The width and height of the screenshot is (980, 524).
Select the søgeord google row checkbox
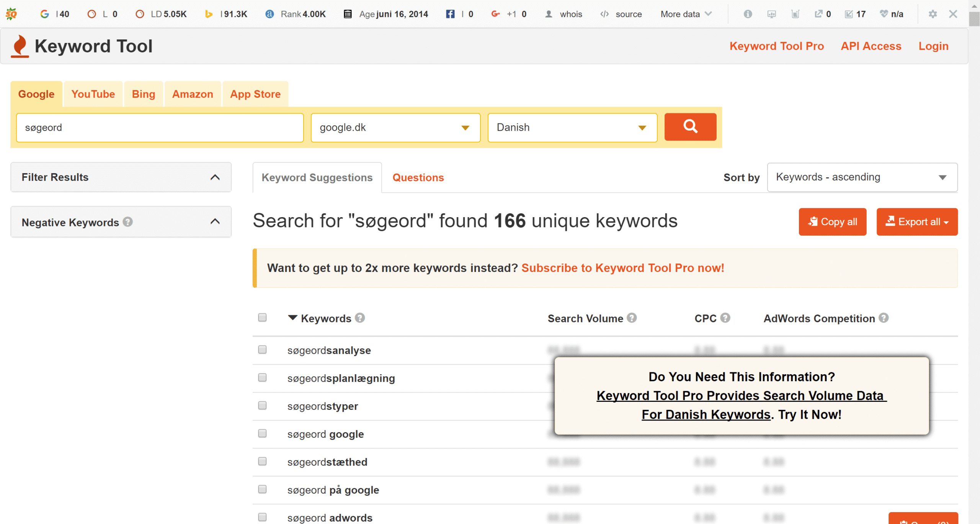click(262, 434)
